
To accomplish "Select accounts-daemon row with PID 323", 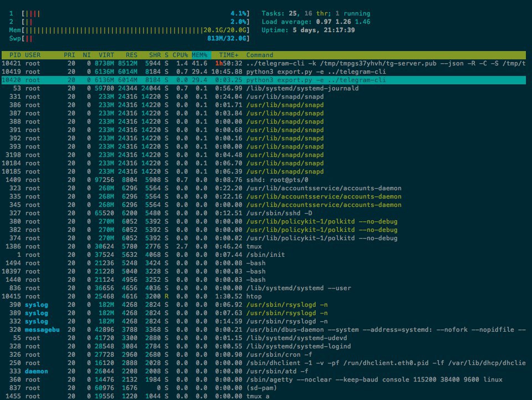I will 264,188.
